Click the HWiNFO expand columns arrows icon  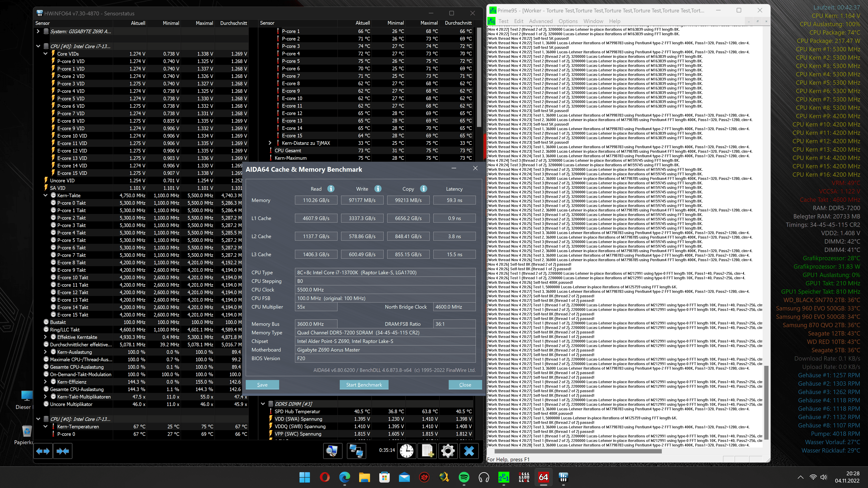tap(43, 451)
